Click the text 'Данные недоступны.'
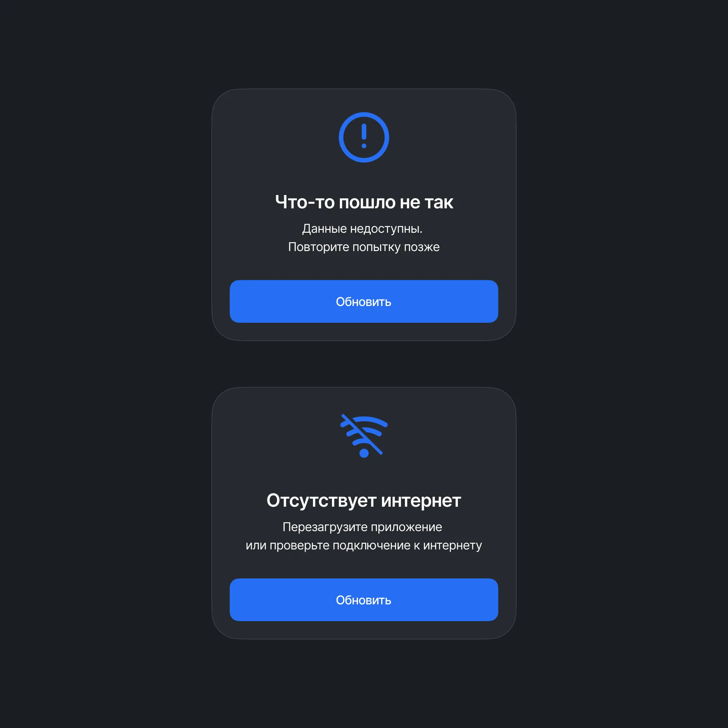The image size is (728, 728). click(x=362, y=229)
